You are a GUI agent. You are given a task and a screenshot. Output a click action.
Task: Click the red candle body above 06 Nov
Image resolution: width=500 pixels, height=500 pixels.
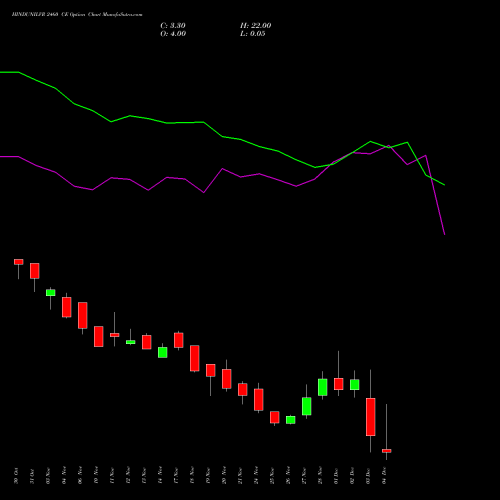(83, 315)
